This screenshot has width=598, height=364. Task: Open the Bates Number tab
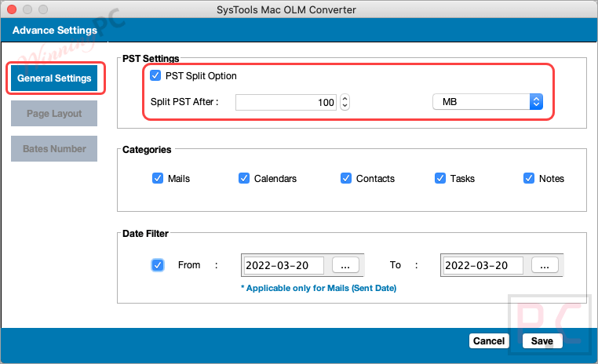click(54, 148)
